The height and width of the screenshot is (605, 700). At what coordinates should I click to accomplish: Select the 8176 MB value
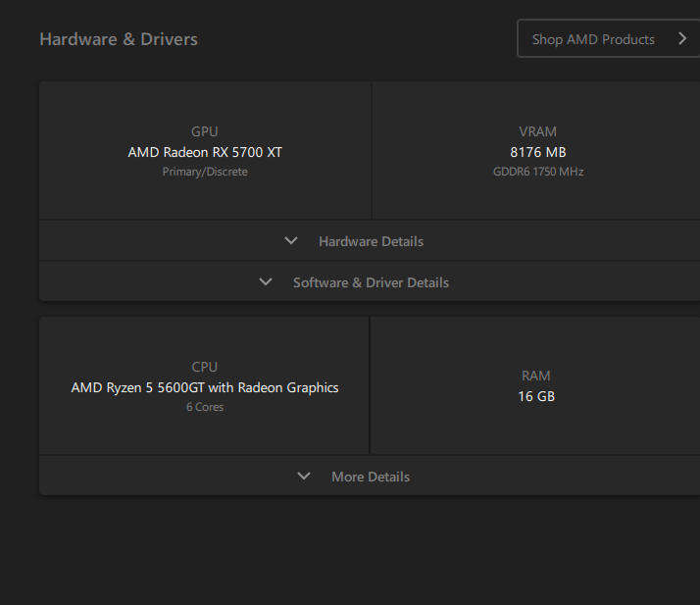click(x=538, y=152)
